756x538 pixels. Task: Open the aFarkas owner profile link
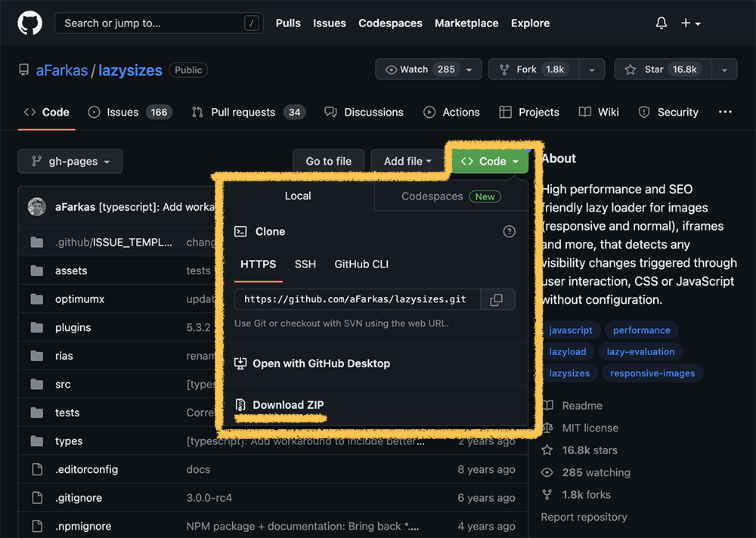pyautogui.click(x=62, y=70)
